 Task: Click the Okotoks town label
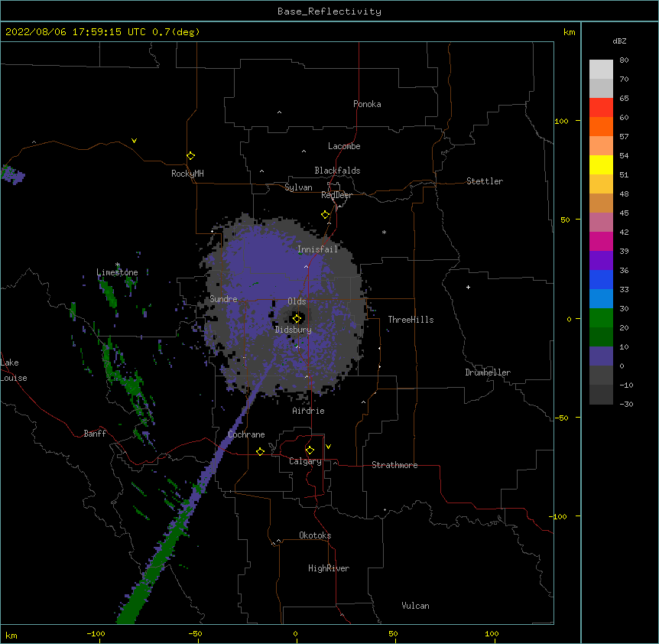click(315, 535)
